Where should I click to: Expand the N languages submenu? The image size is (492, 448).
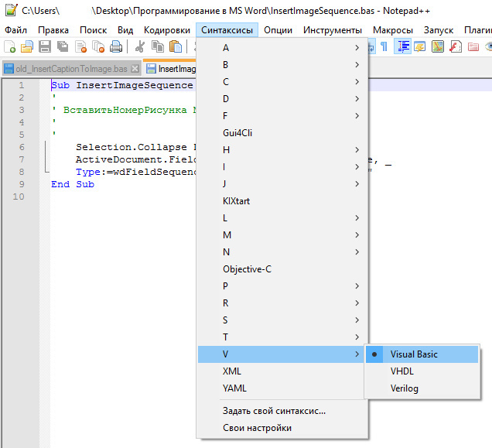click(282, 251)
